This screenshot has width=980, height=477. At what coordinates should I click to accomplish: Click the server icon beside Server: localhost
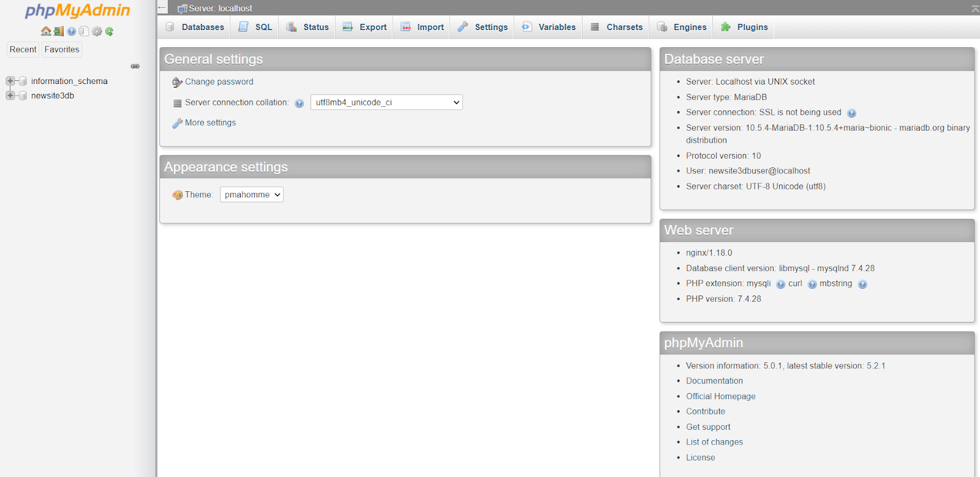click(182, 9)
